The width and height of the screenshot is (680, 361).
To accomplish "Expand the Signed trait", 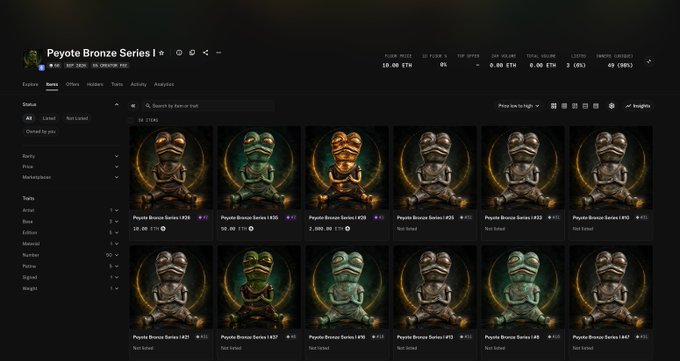I will click(70, 278).
